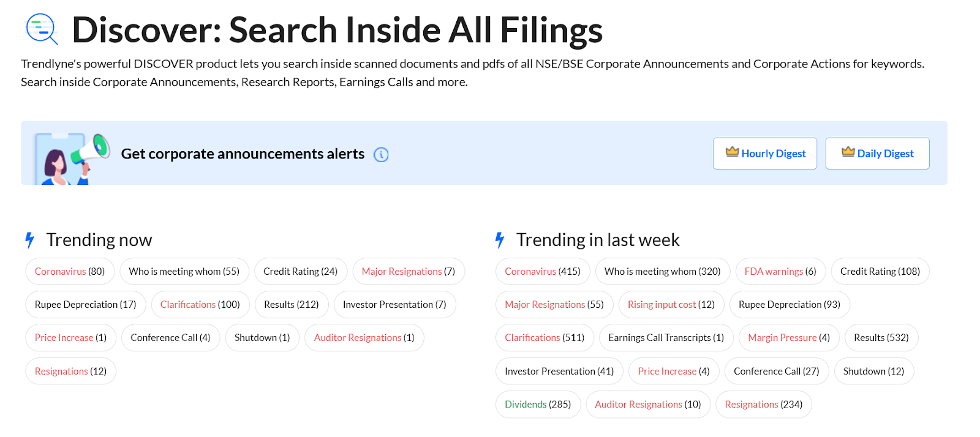980x437 pixels.
Task: Select Who is meeting whom (55) tag
Action: [184, 271]
